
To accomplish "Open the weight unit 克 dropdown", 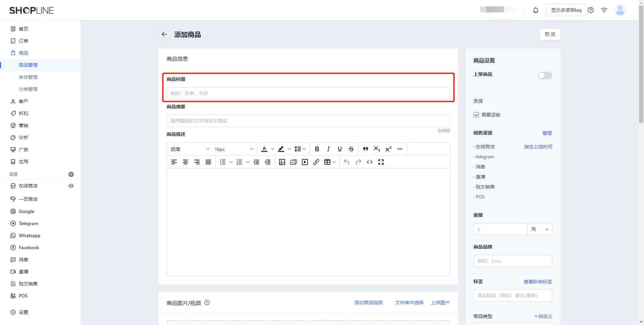I will pyautogui.click(x=539, y=229).
